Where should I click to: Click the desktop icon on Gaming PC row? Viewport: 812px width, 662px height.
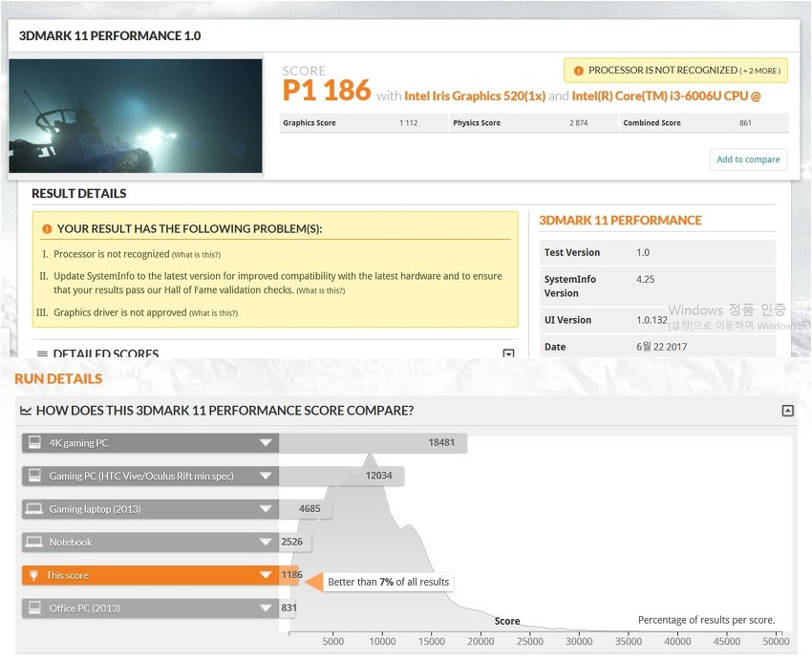click(x=34, y=476)
